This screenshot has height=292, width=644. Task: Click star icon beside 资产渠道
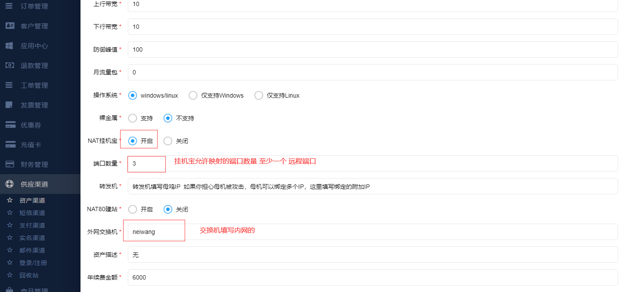9,200
